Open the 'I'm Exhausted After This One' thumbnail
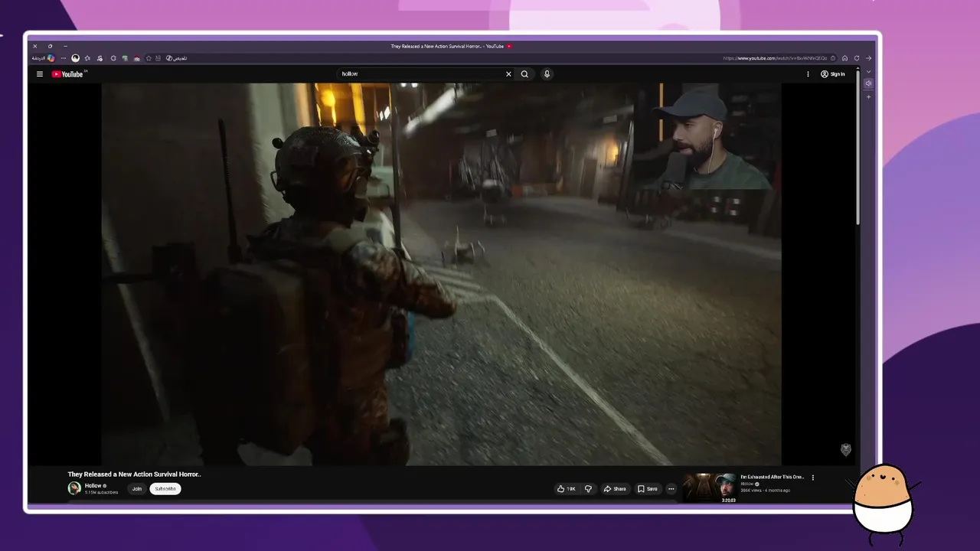This screenshot has height=551, width=980. coord(710,488)
